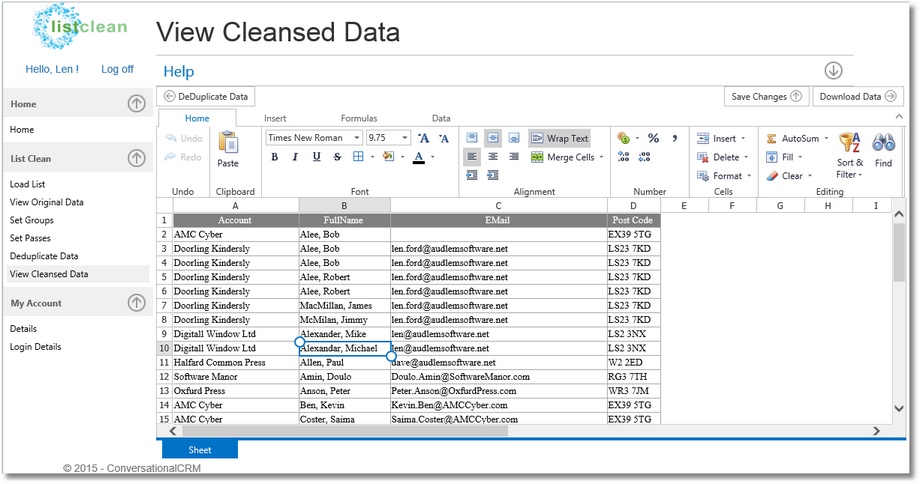Screen dimensions: 920x484
Task: Open font name combo box Times New Roman
Action: [x=313, y=138]
